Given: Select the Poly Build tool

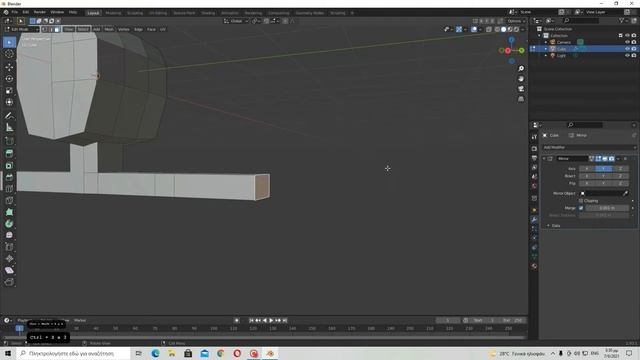Looking at the screenshot, I should pyautogui.click(x=9, y=212).
